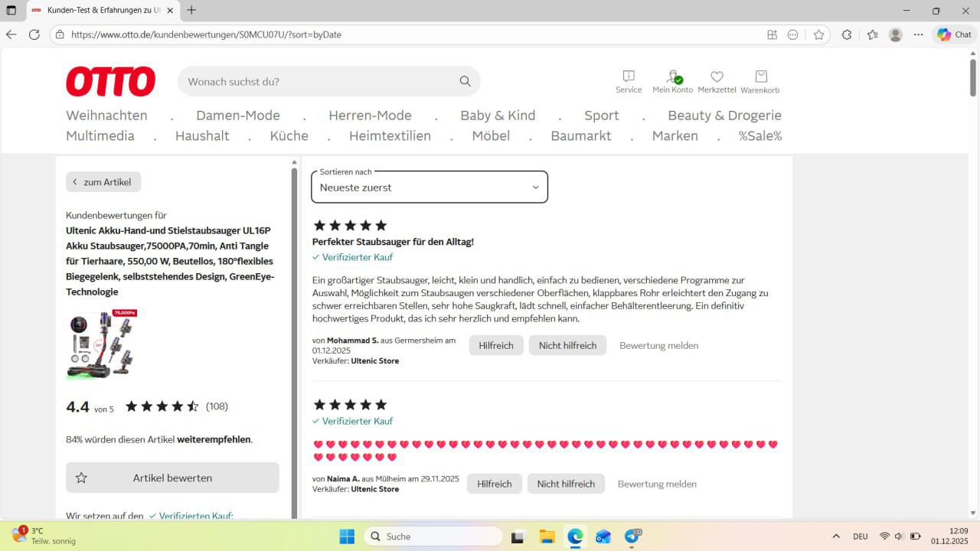
Task: Open the favorites list icon
Action: [x=873, y=34]
